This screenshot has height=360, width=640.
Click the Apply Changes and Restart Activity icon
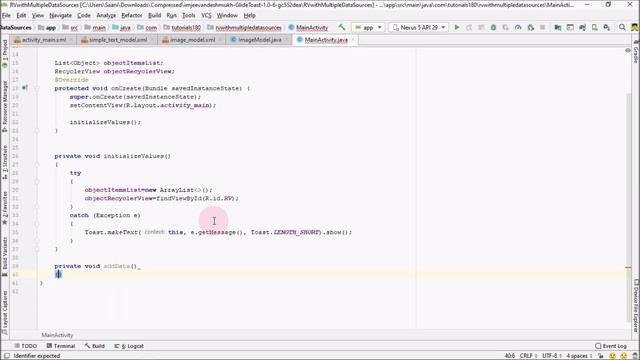(x=469, y=27)
